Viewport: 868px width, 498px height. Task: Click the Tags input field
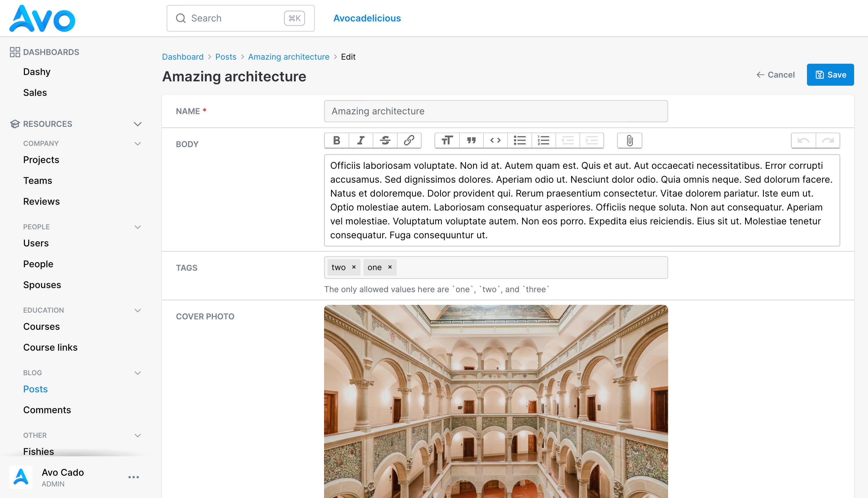pos(496,268)
